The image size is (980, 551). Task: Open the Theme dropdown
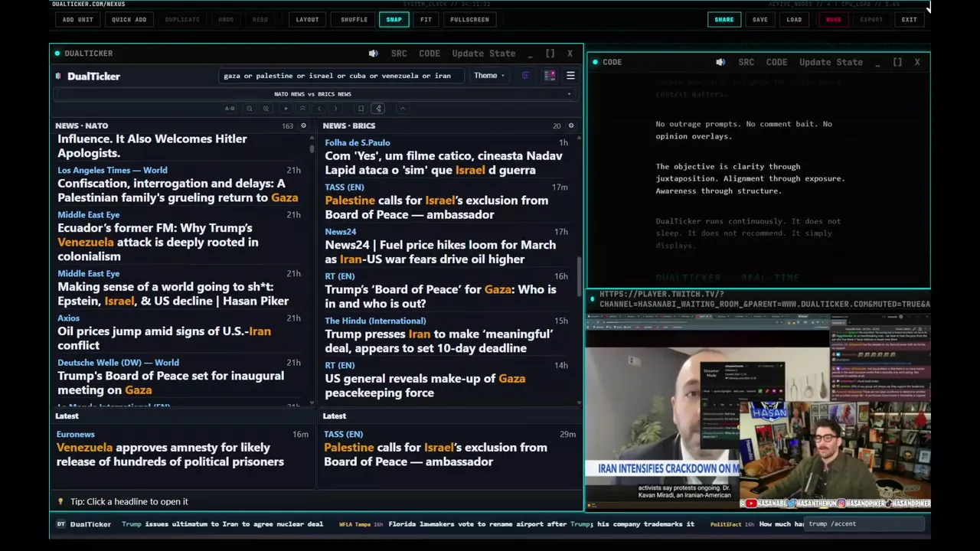click(x=488, y=76)
